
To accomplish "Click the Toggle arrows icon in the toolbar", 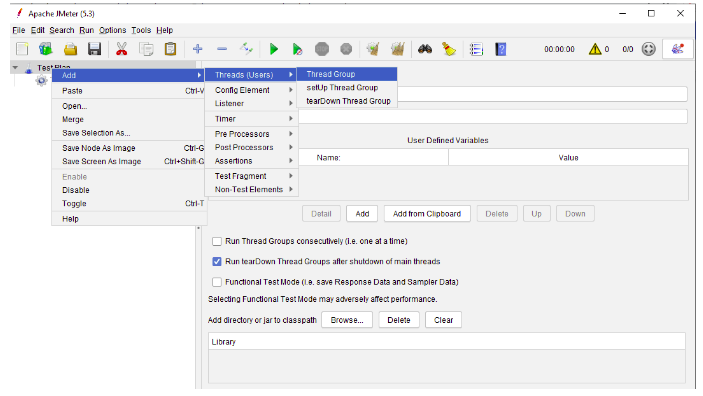I will point(246,48).
